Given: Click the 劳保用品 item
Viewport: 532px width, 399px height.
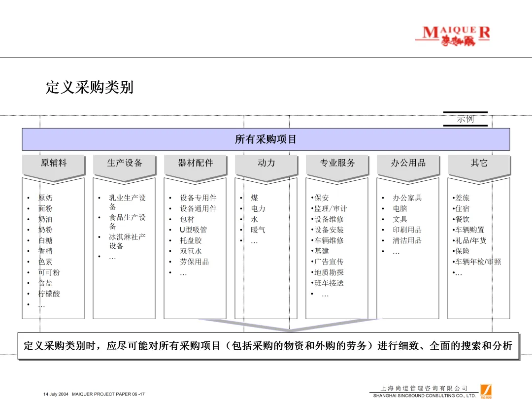Looking at the screenshot, I should click(x=195, y=262).
